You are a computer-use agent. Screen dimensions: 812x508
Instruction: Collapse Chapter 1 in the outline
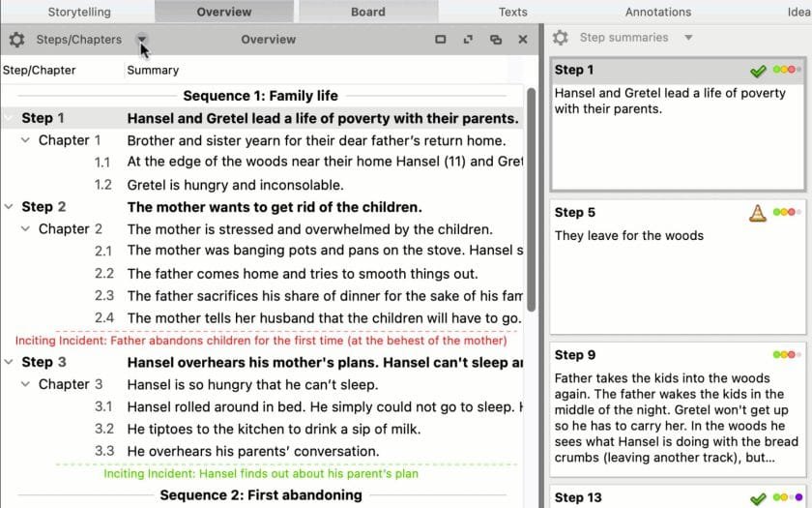coord(26,140)
